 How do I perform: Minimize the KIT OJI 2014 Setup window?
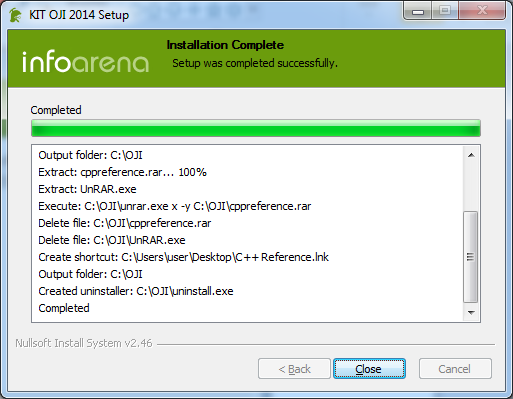418,12
